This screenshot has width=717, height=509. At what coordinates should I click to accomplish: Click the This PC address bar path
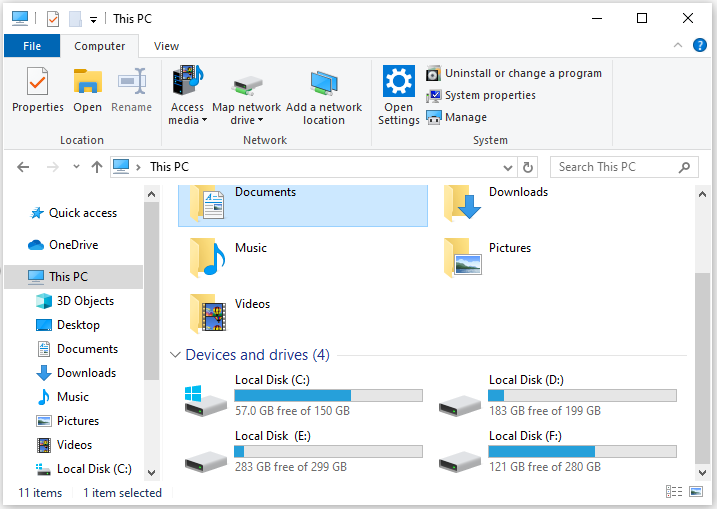[169, 167]
